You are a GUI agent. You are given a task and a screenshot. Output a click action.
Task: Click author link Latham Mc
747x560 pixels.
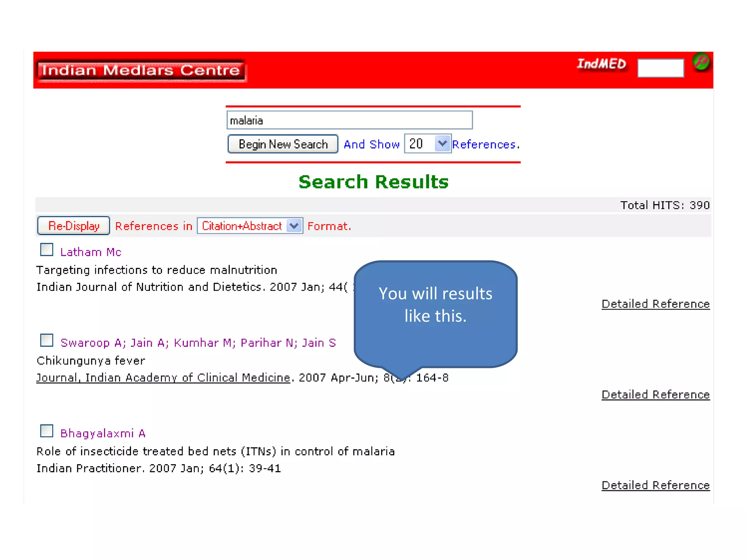(91, 252)
